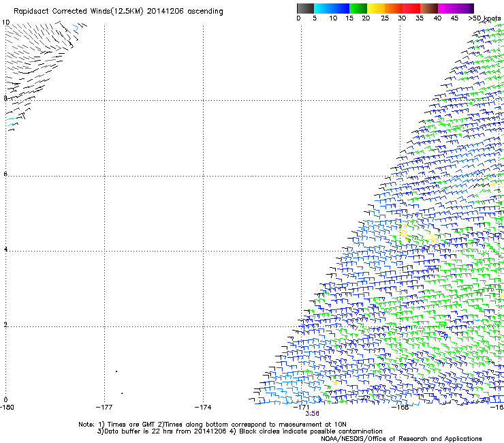
Task: Click the '-177' longitude axis label
Action: click(104, 408)
